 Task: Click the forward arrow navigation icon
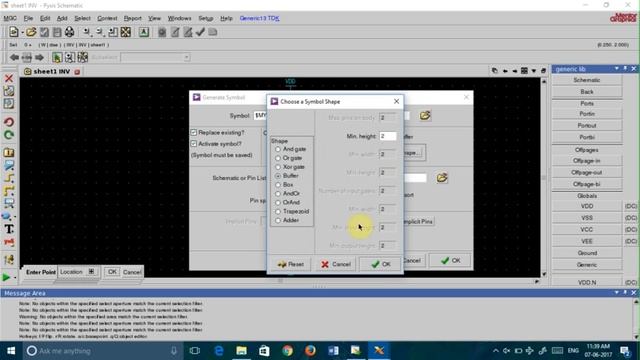40,58
